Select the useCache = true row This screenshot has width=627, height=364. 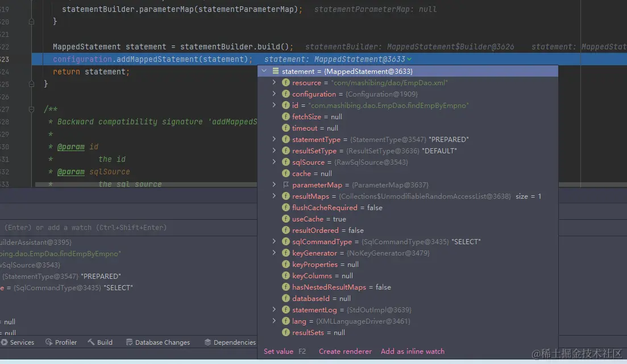(x=408, y=219)
